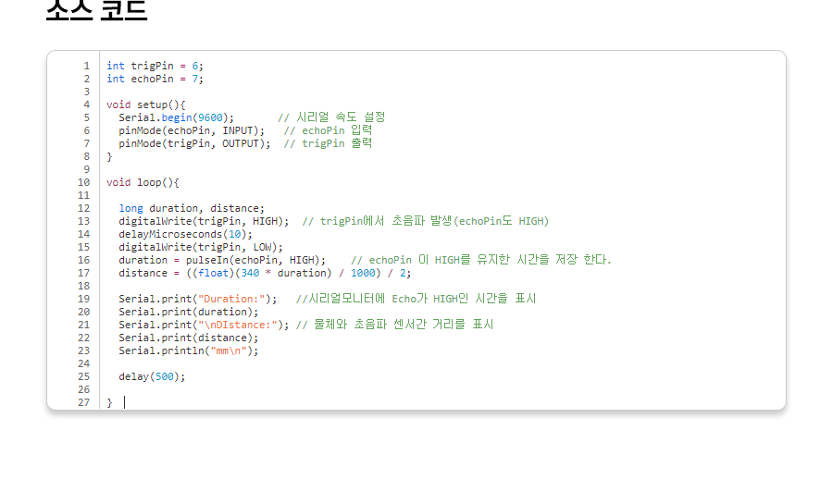Click the 'Serial.println("mm\n");' statement
The image size is (833, 504).
pos(189,350)
